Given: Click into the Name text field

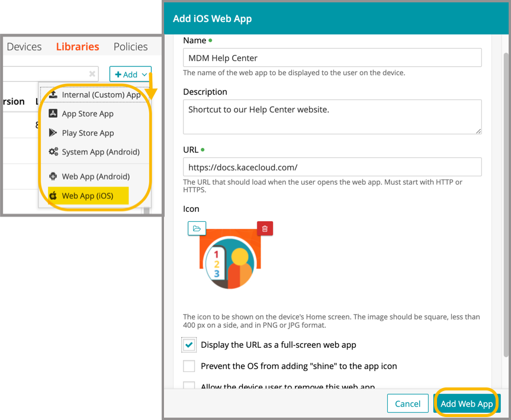Looking at the screenshot, I should tap(332, 58).
